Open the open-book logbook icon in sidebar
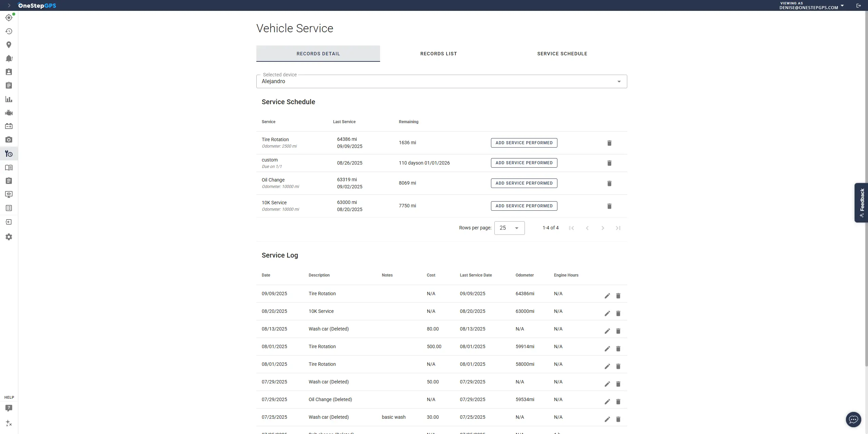This screenshot has height=434, width=868. pyautogui.click(x=9, y=168)
